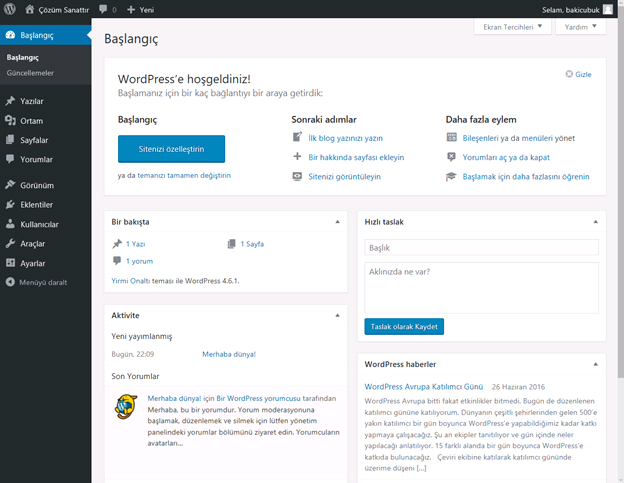Click the plus icon for Yeni
Viewport: 624px width, 483px height.
pos(131,9)
